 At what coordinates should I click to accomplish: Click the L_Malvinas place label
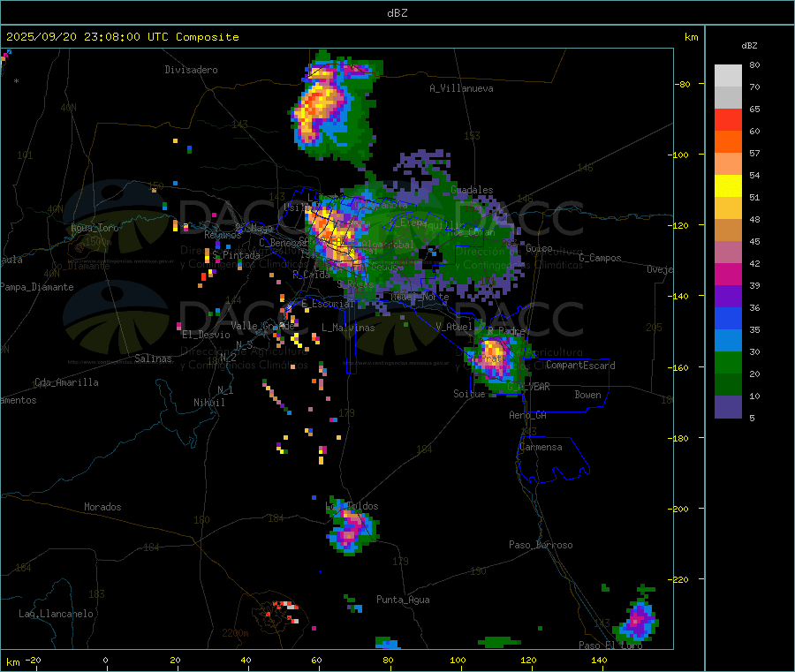pos(348,328)
